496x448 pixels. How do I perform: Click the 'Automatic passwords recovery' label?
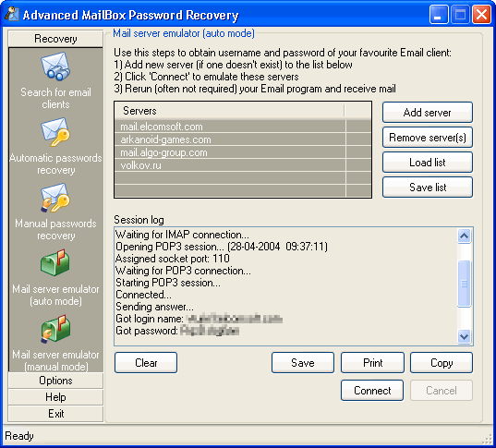point(55,163)
